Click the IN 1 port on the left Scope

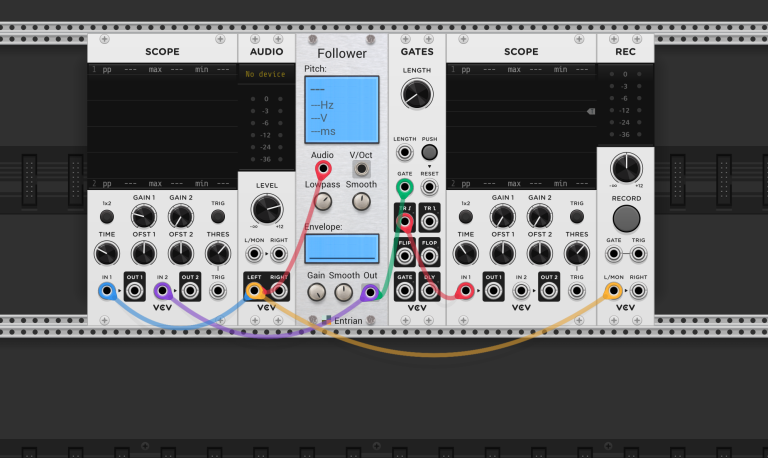[107, 291]
